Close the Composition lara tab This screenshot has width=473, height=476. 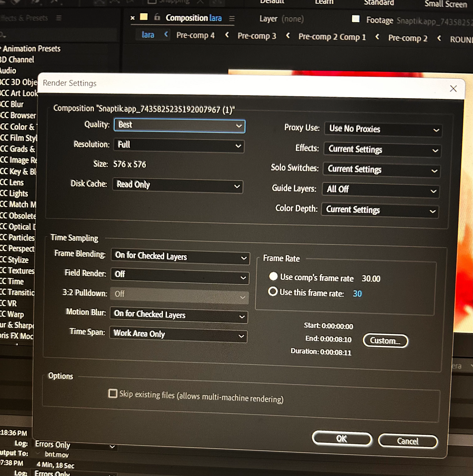(132, 18)
